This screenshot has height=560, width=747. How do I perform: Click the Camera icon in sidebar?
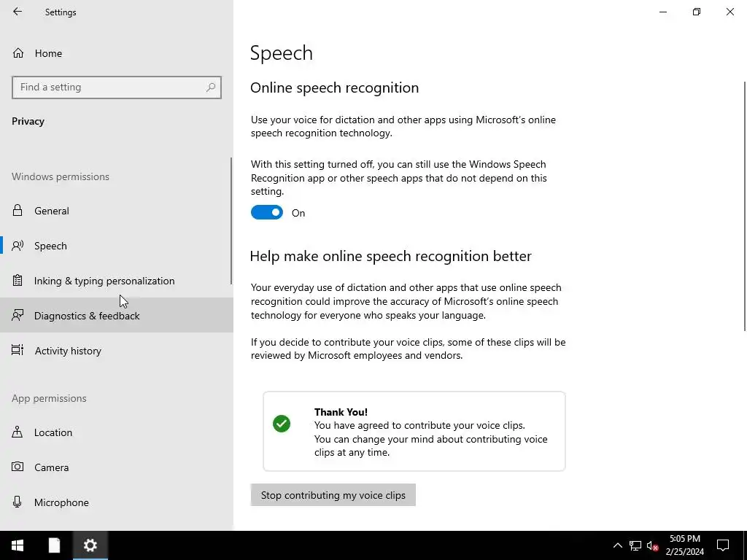[18, 467]
